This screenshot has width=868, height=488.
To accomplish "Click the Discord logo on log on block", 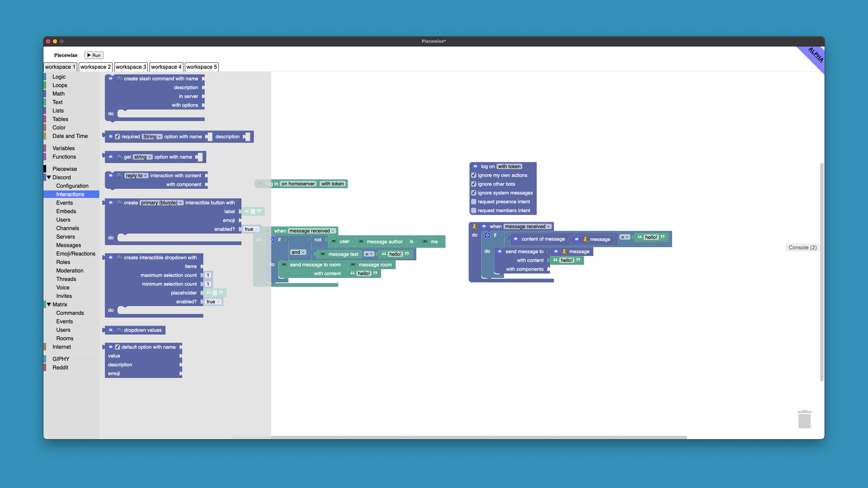I will [x=475, y=167].
